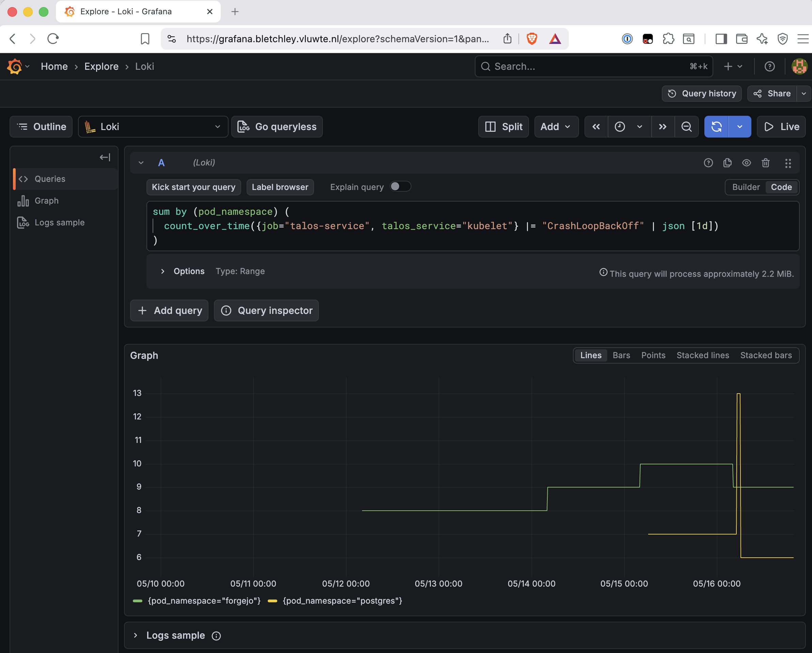Open the Leo AI sparkle icon

[762, 39]
